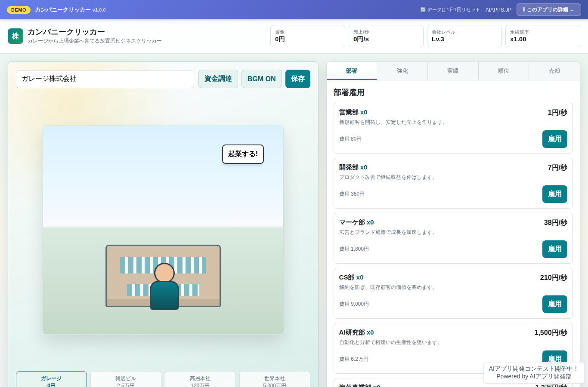Viewport: 588px width, 387px height.
Task: Click the 部署雇用 heading
Action: pyautogui.click(x=349, y=92)
